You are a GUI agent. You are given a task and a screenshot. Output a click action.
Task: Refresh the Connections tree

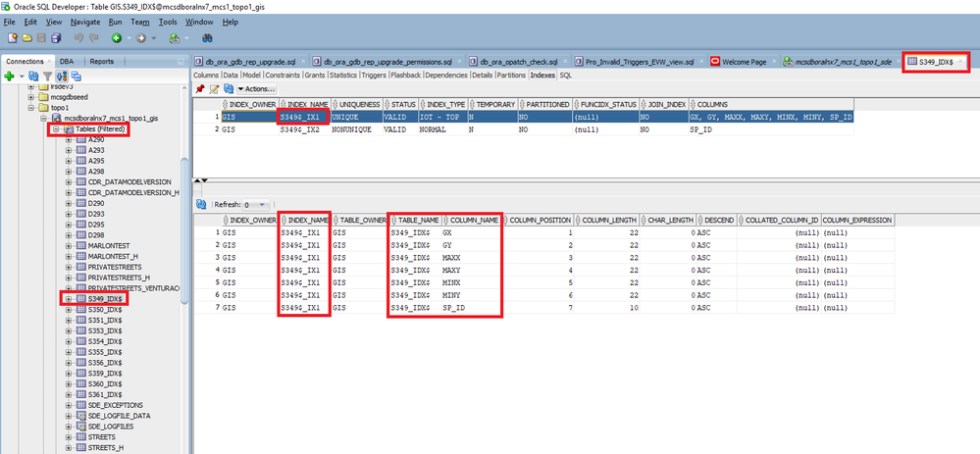click(x=33, y=76)
